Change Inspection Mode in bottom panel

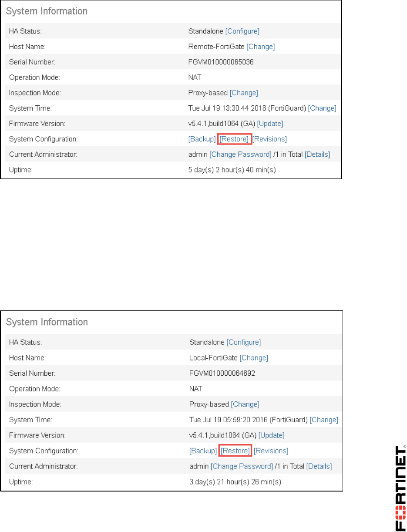pos(245,404)
